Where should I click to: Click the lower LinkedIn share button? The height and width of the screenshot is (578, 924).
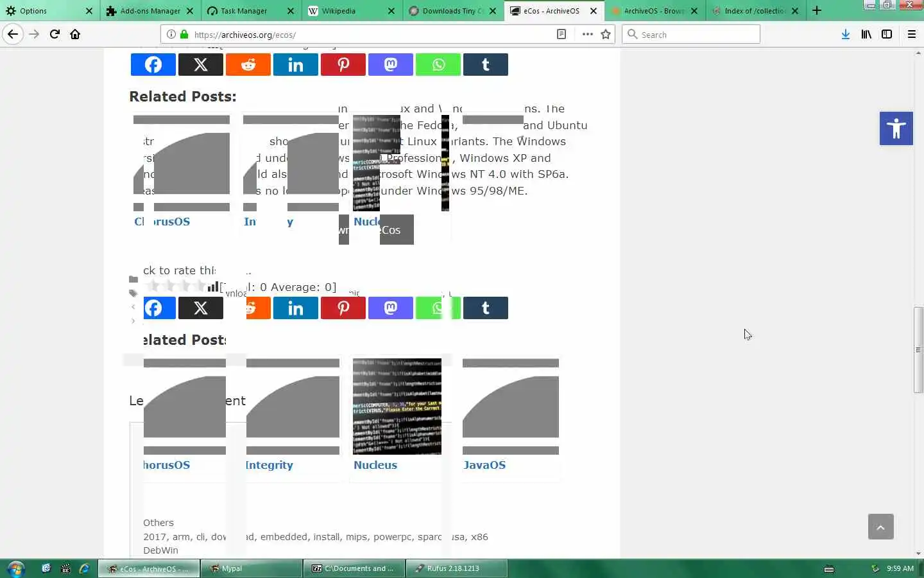coord(296,308)
